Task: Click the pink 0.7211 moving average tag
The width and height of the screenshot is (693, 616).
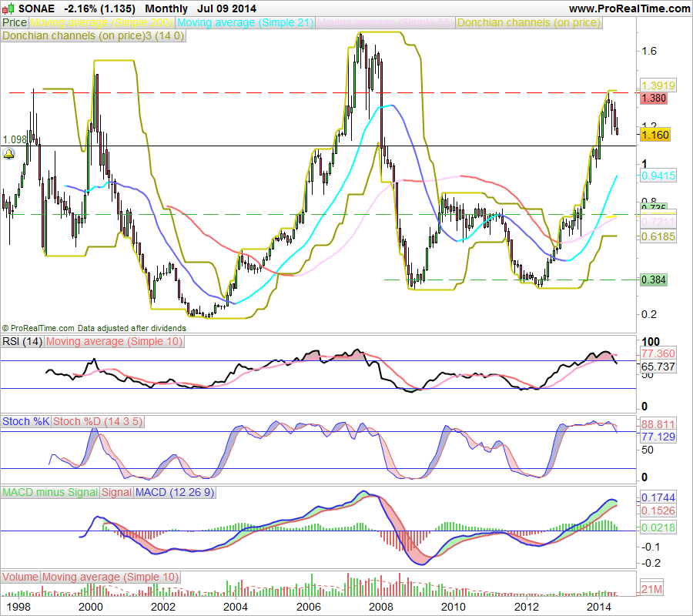Action: click(658, 222)
